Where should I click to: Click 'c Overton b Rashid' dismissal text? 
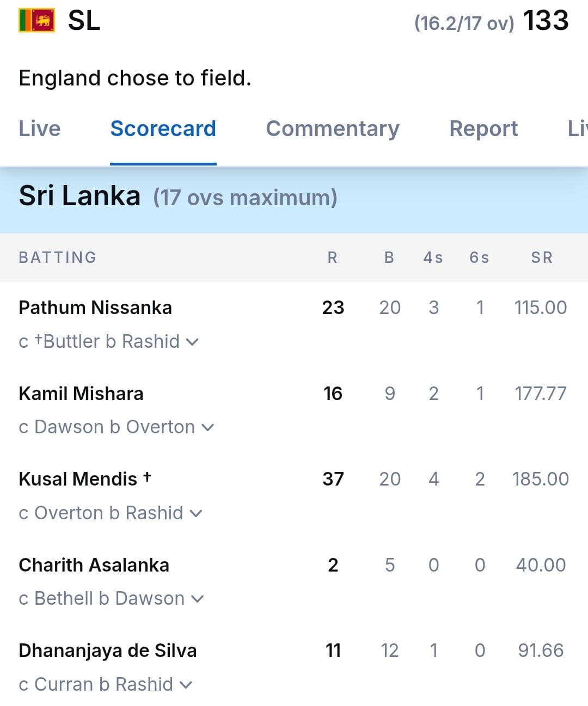(101, 513)
